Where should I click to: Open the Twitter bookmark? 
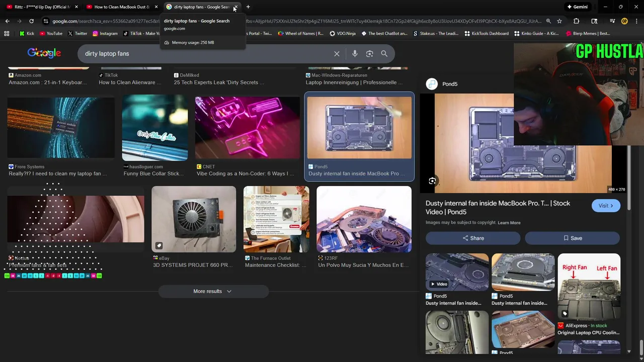[77, 34]
